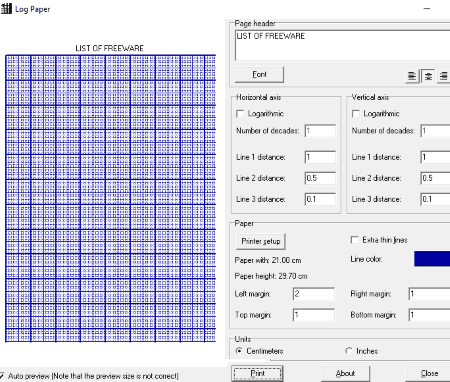The image size is (450, 382).
Task: Select the Centimeters unit option
Action: click(239, 351)
